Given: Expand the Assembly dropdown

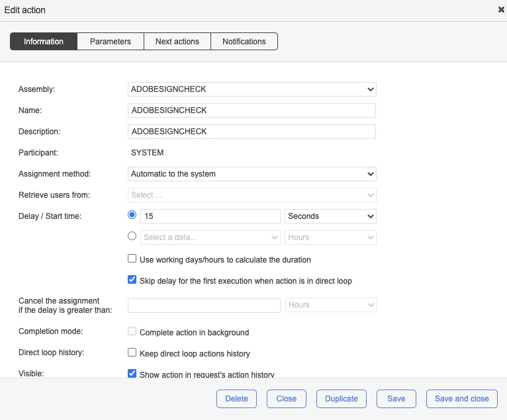Looking at the screenshot, I should pos(252,89).
